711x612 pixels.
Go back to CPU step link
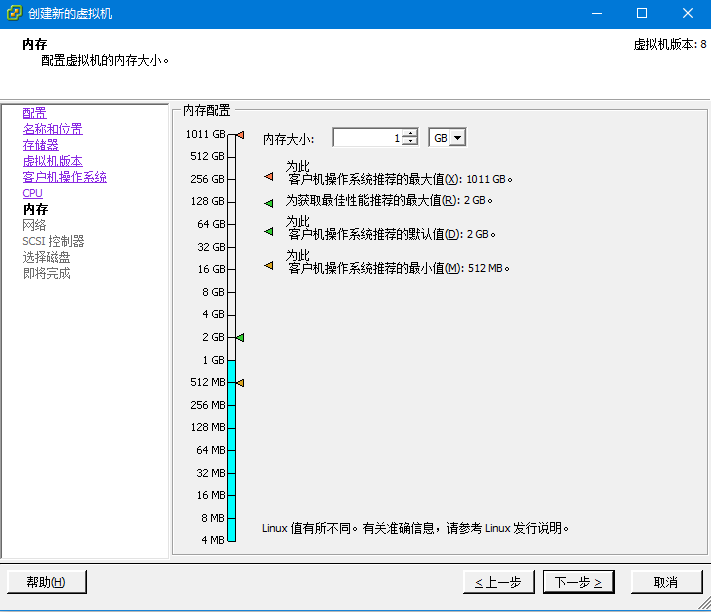click(32, 193)
